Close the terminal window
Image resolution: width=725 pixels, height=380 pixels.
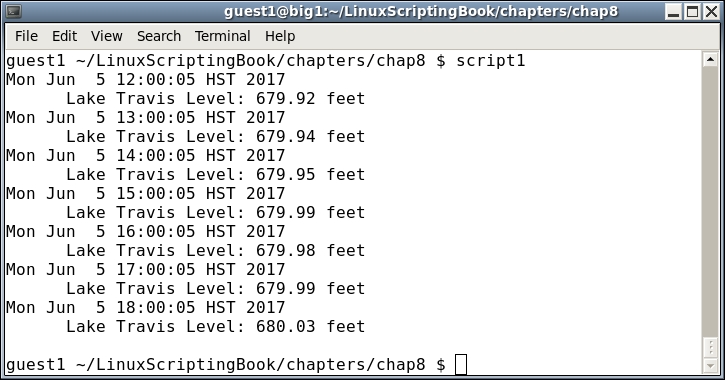point(711,12)
